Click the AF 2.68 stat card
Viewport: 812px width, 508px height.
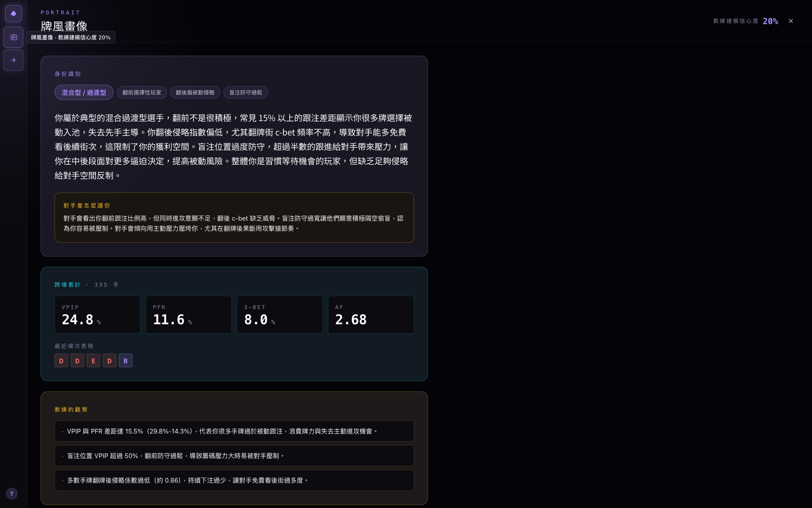[x=371, y=315]
